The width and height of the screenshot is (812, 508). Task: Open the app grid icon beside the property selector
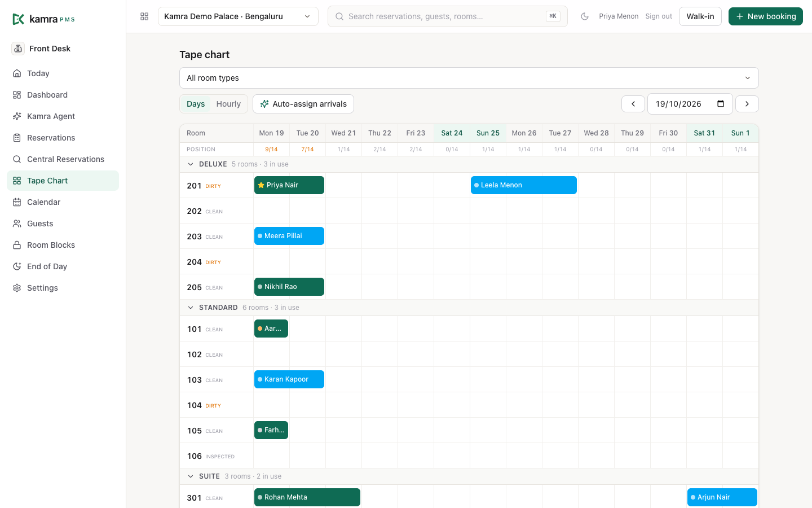(x=144, y=16)
